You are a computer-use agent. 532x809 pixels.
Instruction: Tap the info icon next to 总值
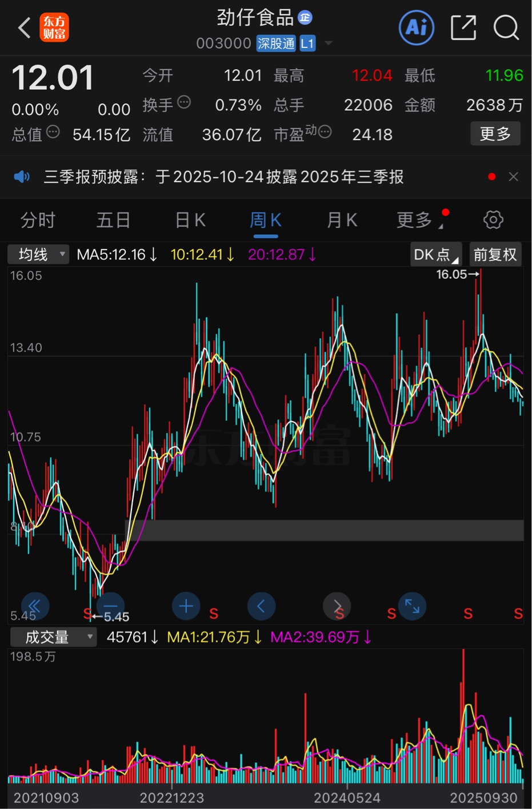point(53,133)
